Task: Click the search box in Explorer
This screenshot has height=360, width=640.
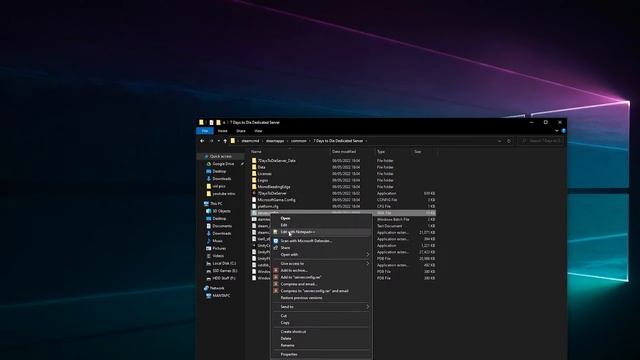Action: coord(541,141)
